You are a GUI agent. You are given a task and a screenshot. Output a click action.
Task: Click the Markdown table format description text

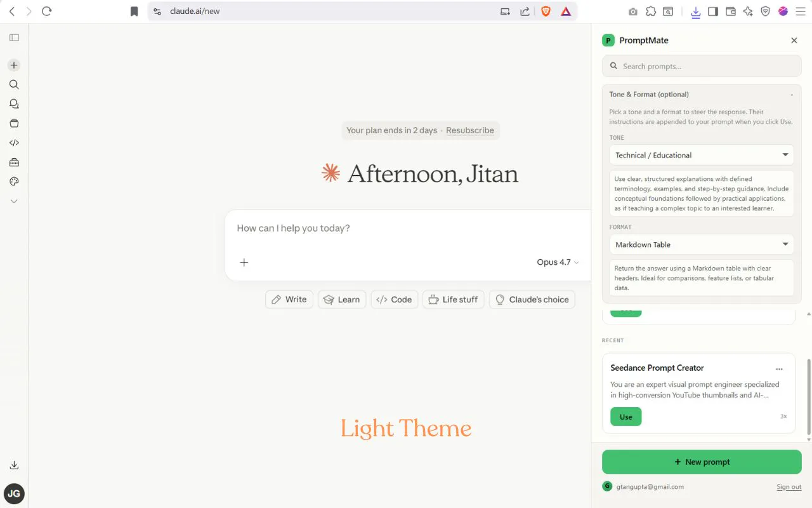coord(702,278)
